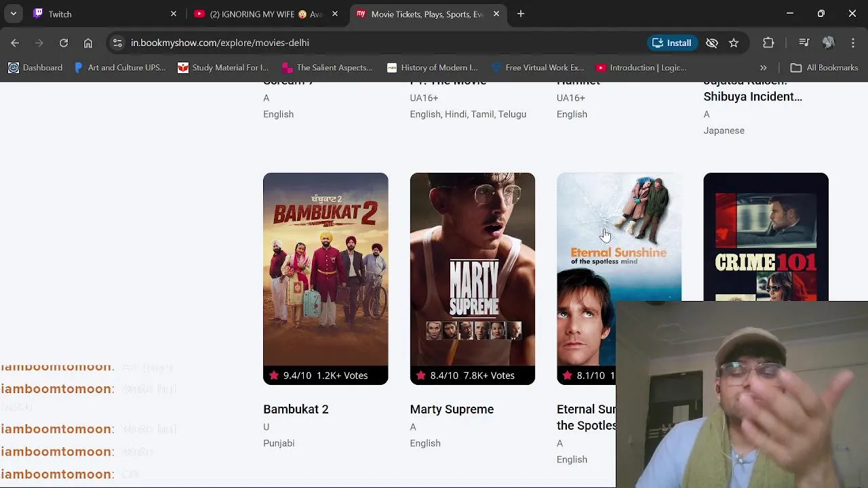Close the BookMyShow tab

(x=496, y=14)
